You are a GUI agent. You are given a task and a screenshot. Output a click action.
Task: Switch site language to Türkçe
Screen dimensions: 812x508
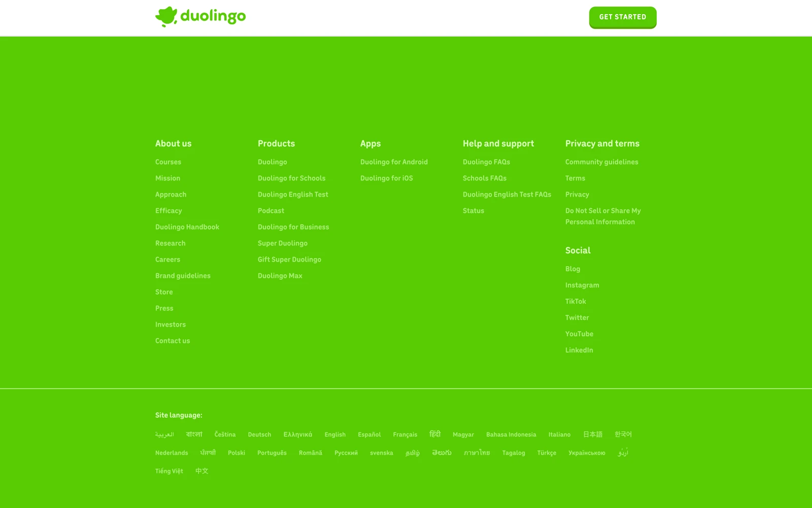[547, 453]
